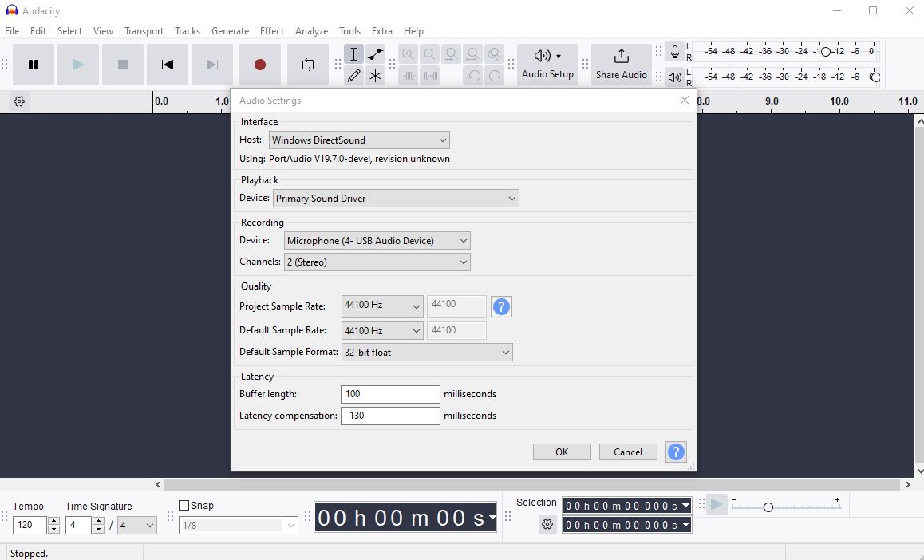Open timeline options gear icon
Viewport: 924px width, 560px height.
click(19, 101)
